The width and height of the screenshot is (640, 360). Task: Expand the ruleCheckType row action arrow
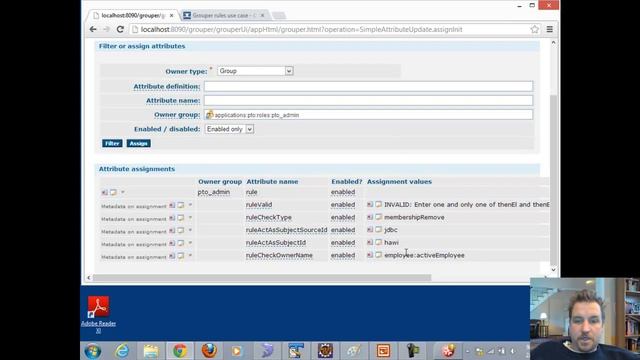pyautogui.click(x=190, y=218)
